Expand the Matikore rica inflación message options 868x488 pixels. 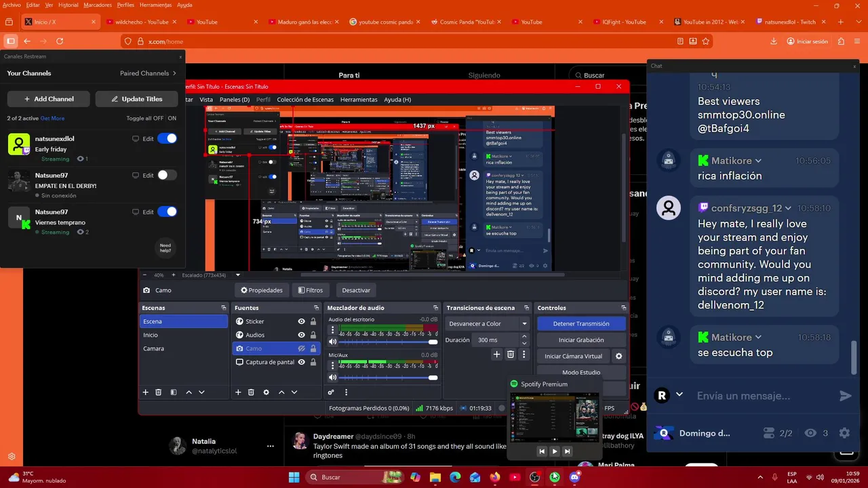pos(758,161)
